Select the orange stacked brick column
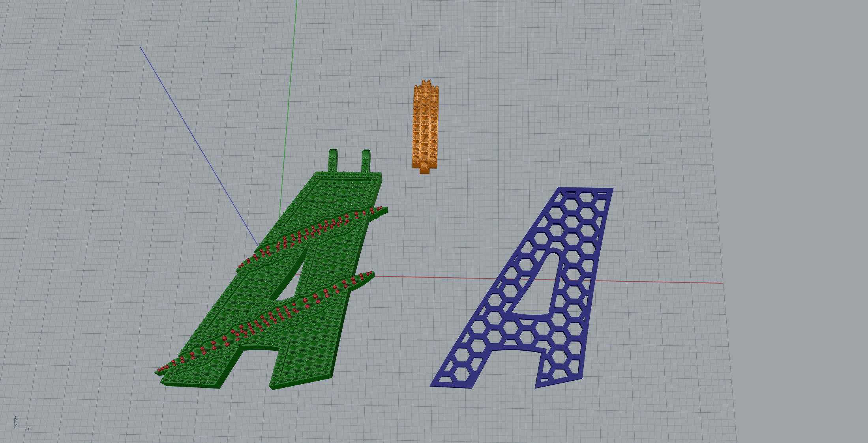Screen dimensions: 868x443 point(426,127)
